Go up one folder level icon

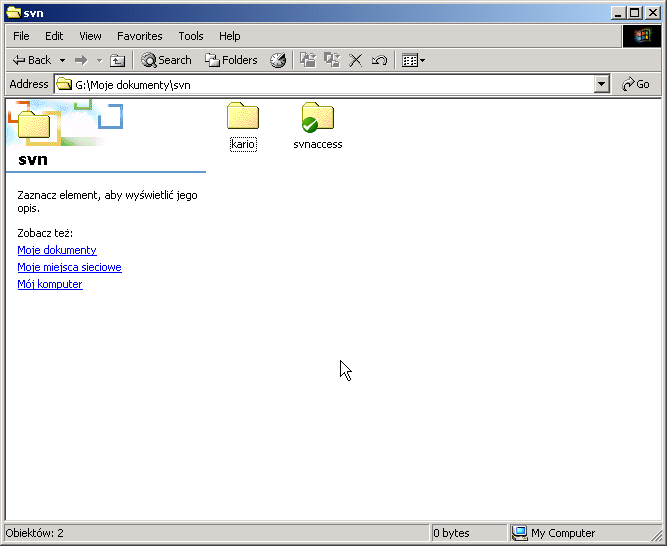(117, 60)
